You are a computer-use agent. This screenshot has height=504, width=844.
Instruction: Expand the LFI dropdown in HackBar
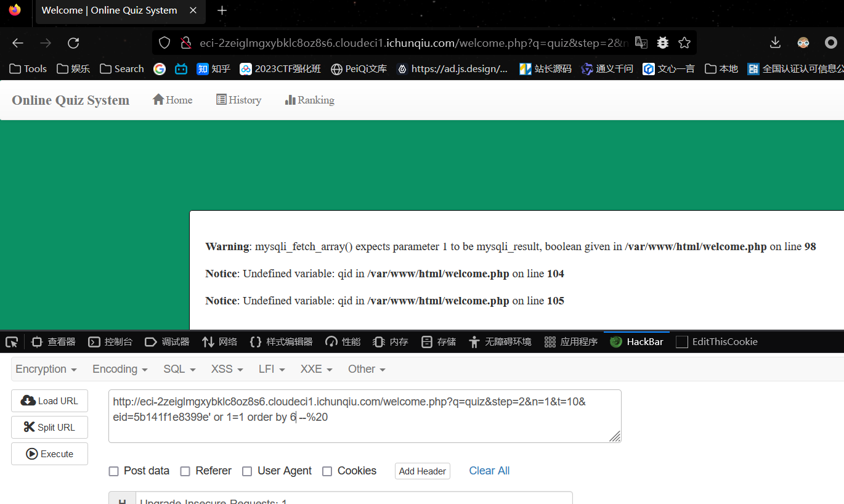(272, 369)
